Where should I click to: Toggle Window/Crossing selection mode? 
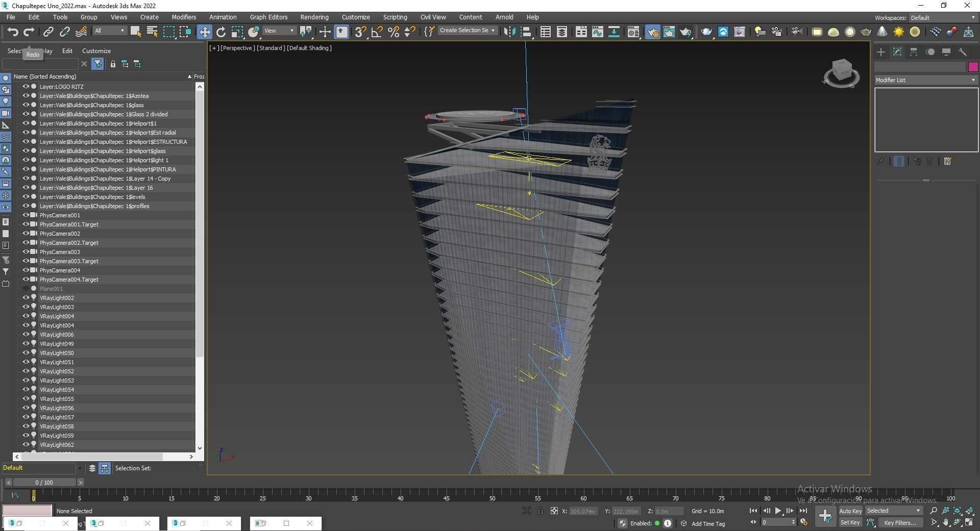(x=185, y=32)
